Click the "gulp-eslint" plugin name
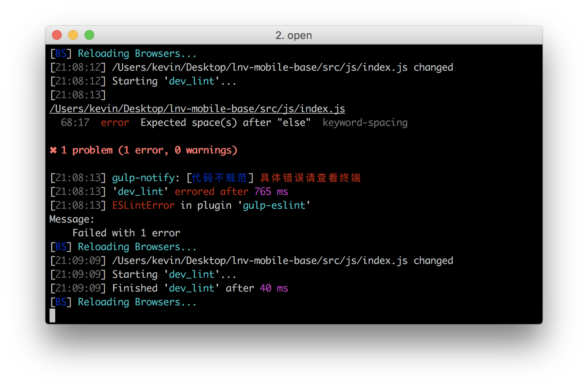This screenshot has width=588, height=389. 274,205
